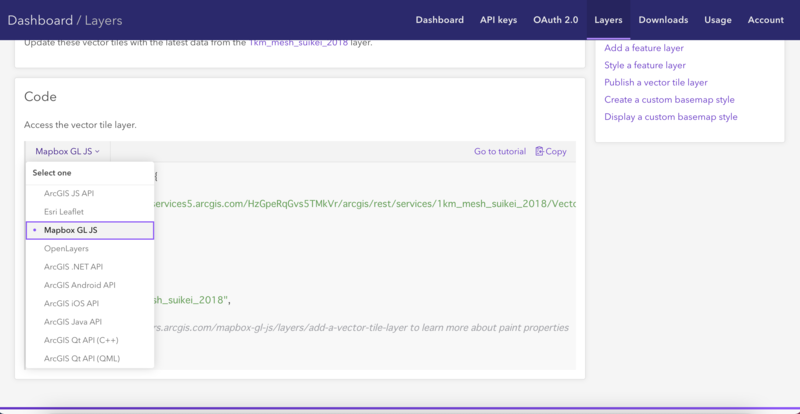Open Create a custom basemap style link
Image resolution: width=800 pixels, height=414 pixels.
pyautogui.click(x=669, y=100)
